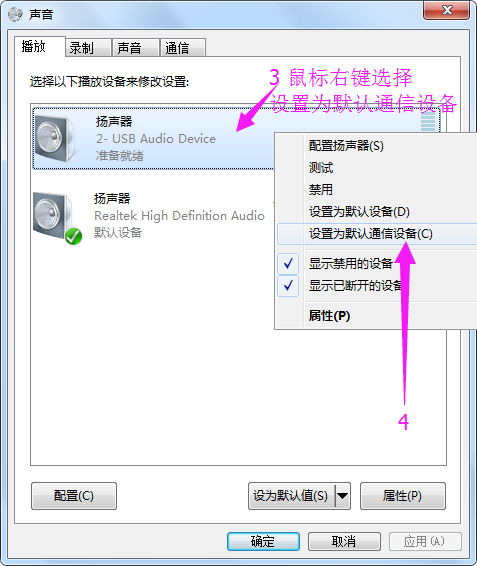The width and height of the screenshot is (477, 566).
Task: Click the USB Audio Device speaker icon
Action: [55, 139]
